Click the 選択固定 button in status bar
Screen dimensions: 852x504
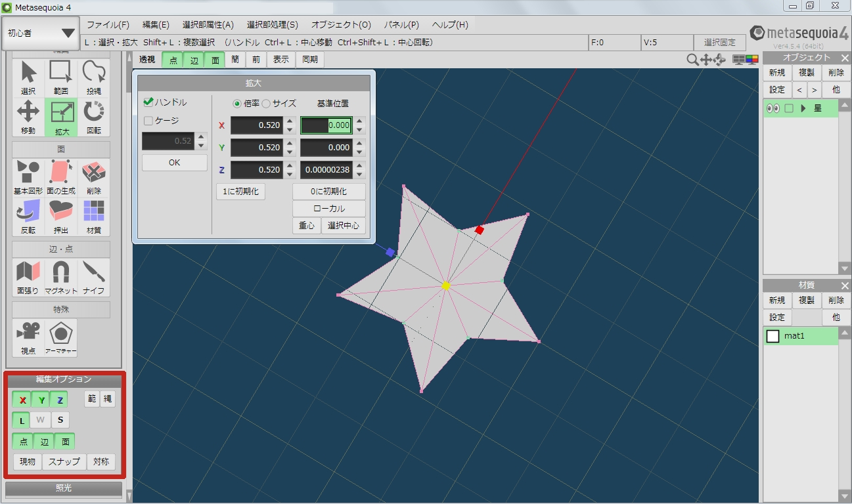[720, 42]
